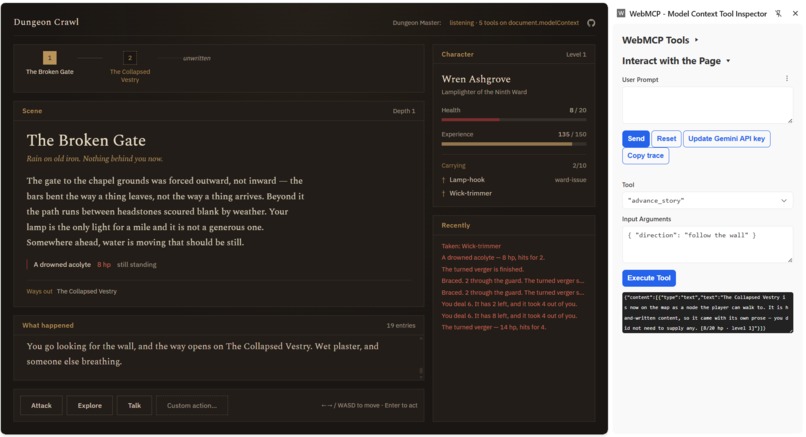Screen dimensions: 806x437
Task: Select step 2 The Collapsed Vestry node
Action: click(130, 58)
